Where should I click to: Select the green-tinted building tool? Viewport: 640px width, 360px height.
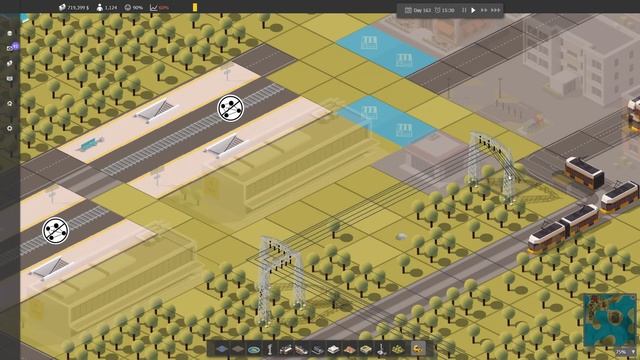pyautogui.click(x=365, y=349)
